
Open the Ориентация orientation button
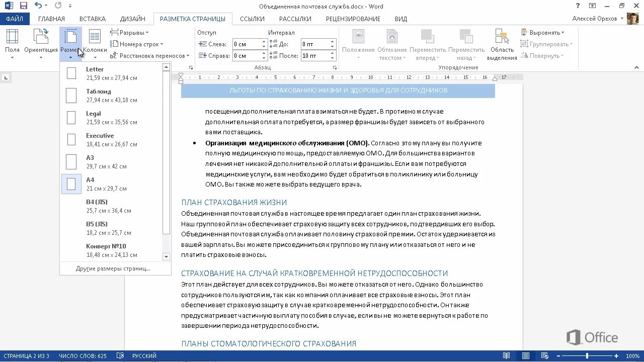(x=41, y=44)
